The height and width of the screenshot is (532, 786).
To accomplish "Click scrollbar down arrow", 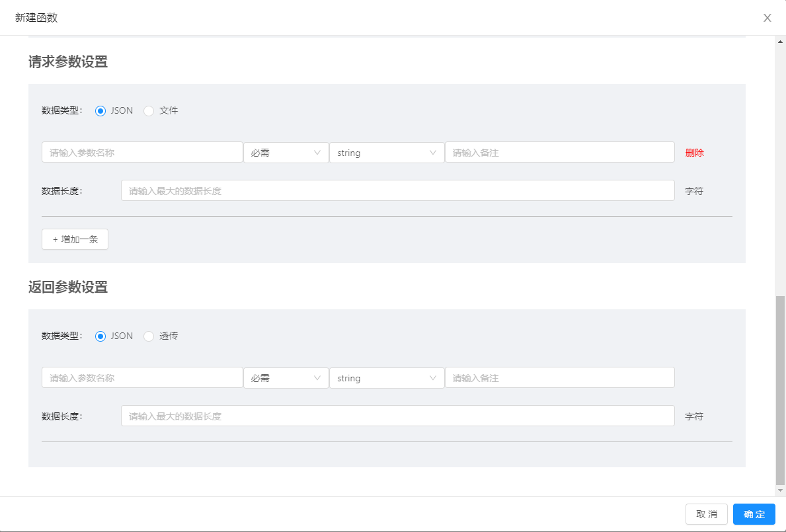I will coord(781,490).
